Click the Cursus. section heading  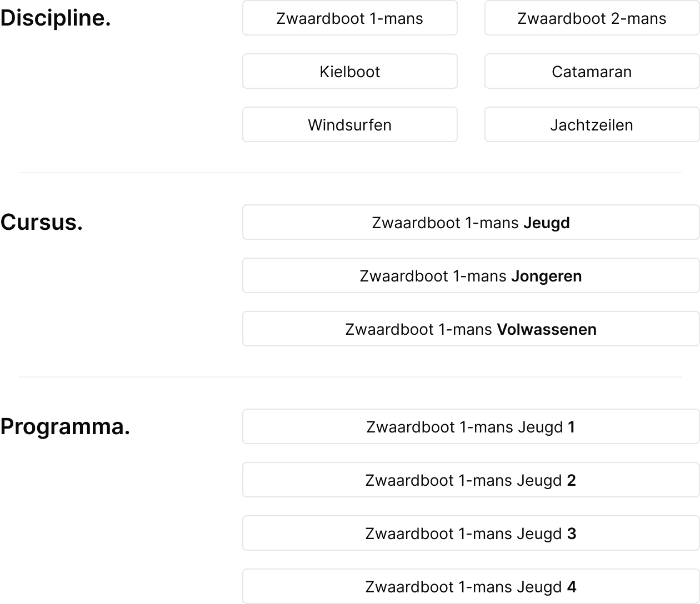pos(42,223)
